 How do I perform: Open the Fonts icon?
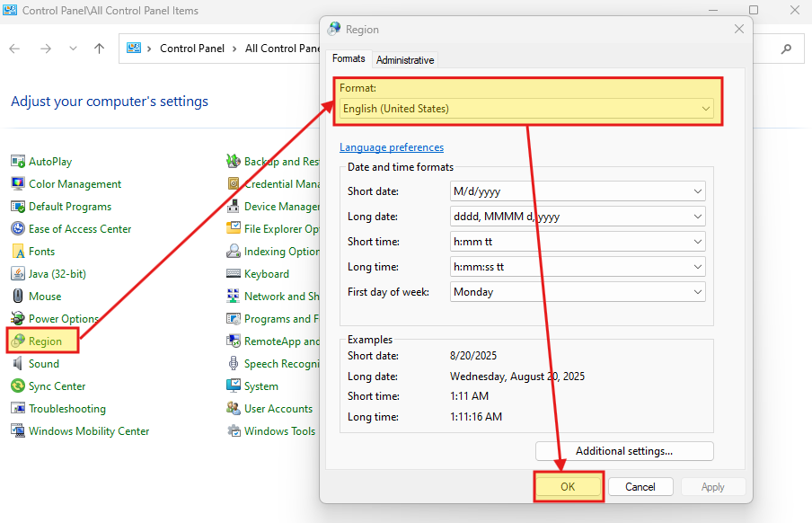coord(18,252)
